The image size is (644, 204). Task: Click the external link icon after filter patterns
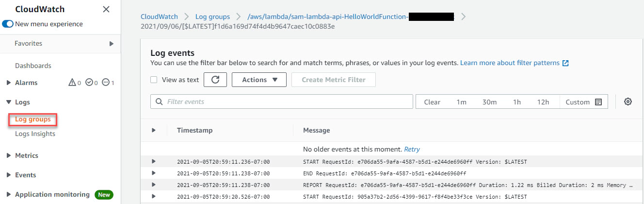(x=565, y=63)
